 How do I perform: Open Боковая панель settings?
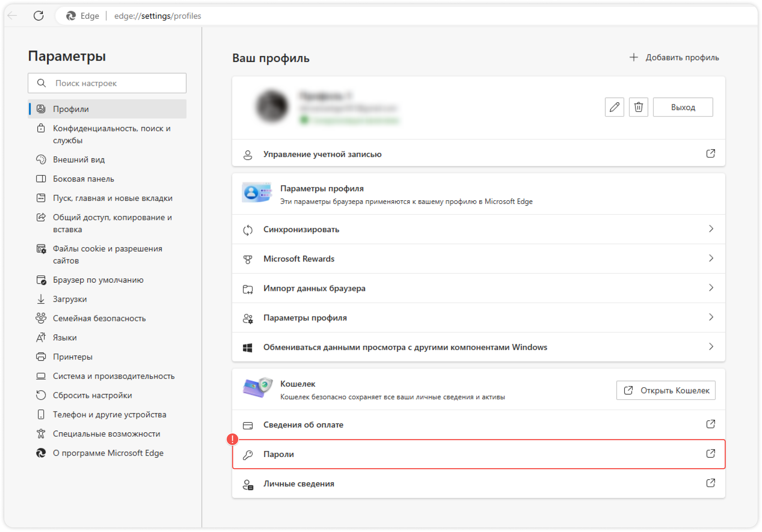click(x=107, y=179)
